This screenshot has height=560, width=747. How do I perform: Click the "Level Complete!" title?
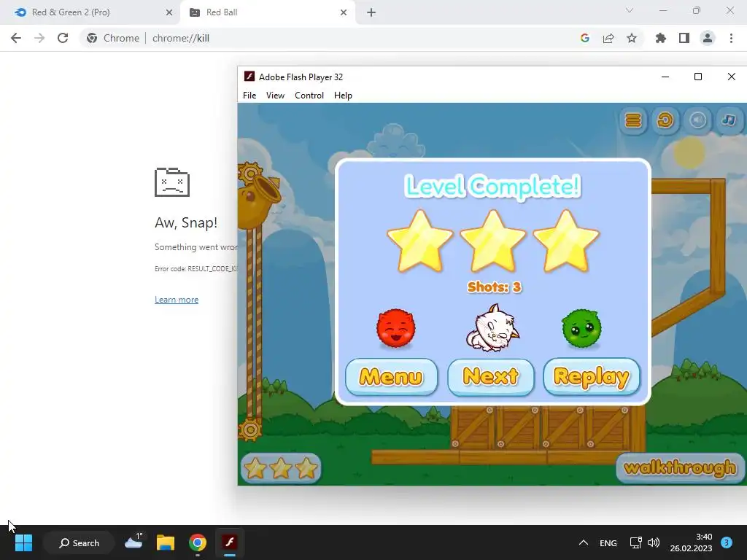point(492,186)
